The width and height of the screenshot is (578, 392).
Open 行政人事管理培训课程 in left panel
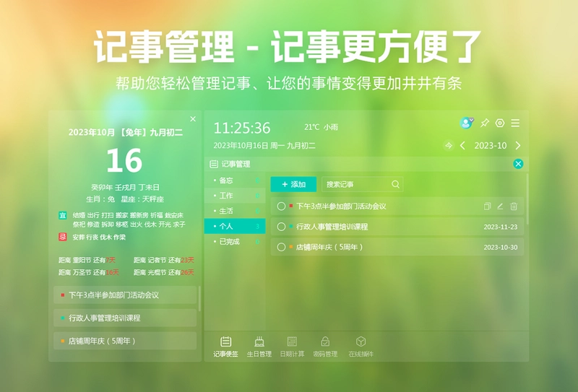tap(125, 318)
